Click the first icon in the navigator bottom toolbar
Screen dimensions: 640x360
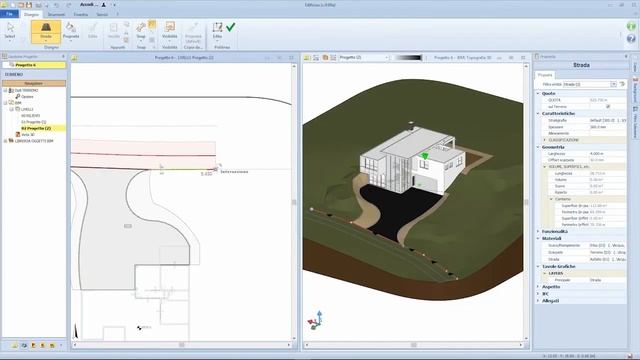pyautogui.click(x=15, y=345)
